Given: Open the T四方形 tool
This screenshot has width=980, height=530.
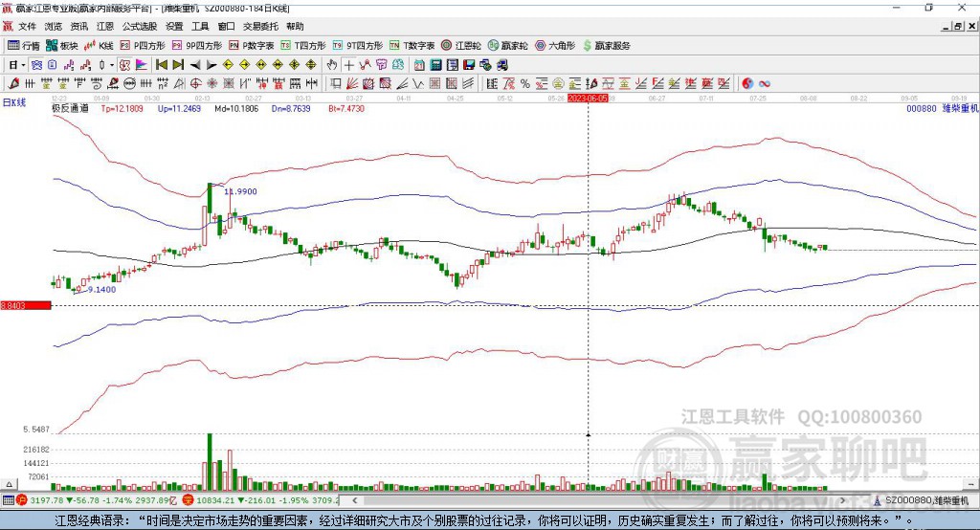Looking at the screenshot, I should [303, 46].
